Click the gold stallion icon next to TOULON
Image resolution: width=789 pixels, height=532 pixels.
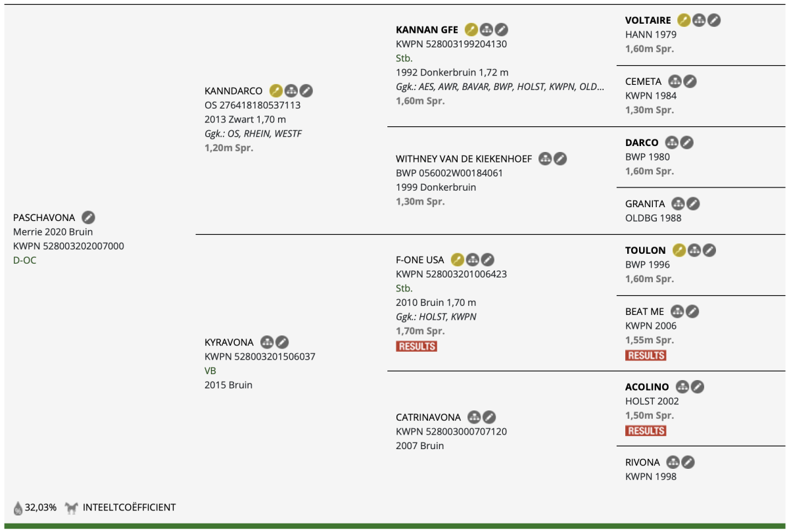point(679,250)
